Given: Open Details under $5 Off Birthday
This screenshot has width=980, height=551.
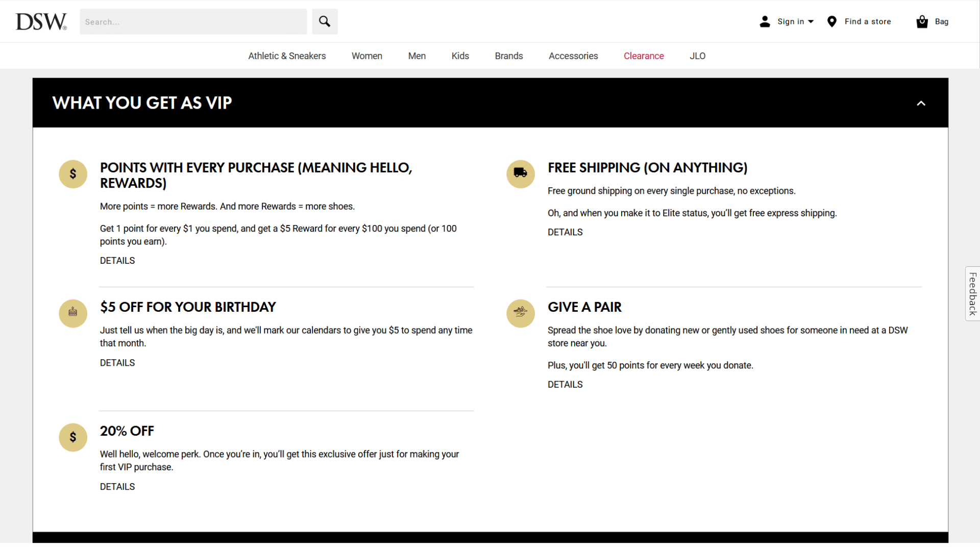Looking at the screenshot, I should tap(117, 363).
